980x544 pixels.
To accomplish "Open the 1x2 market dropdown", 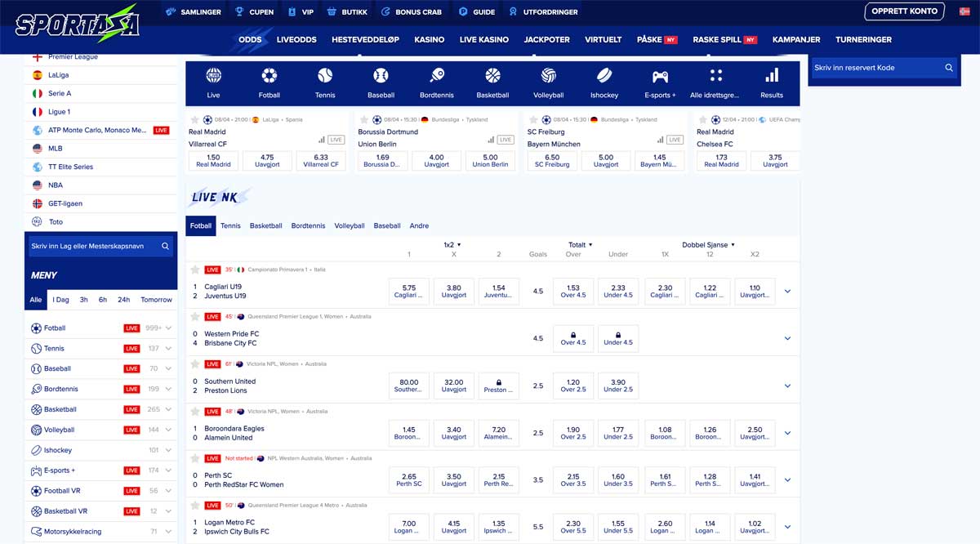I will coord(452,244).
